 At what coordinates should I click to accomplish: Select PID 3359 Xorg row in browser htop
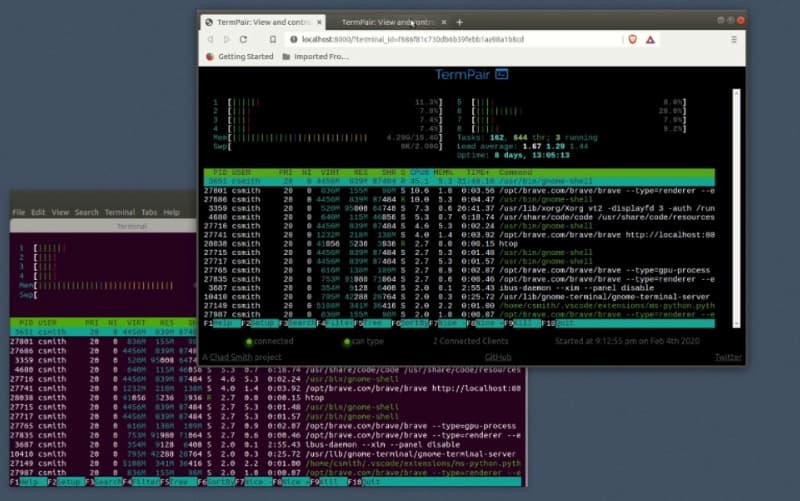pyautogui.click(x=459, y=208)
